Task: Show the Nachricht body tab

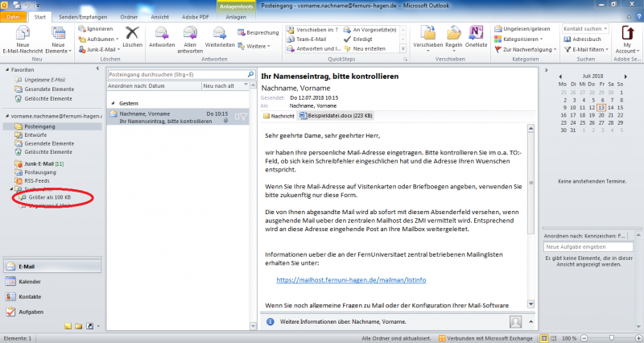Action: click(279, 116)
